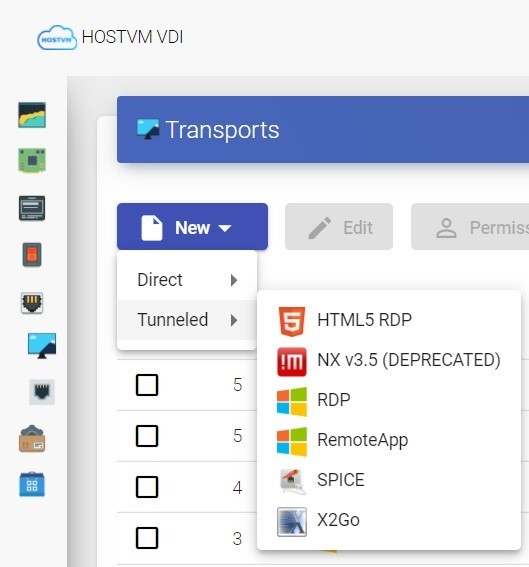Click the ethernet port connectivity sidebar icon
The height and width of the screenshot is (567, 529).
pos(32,303)
